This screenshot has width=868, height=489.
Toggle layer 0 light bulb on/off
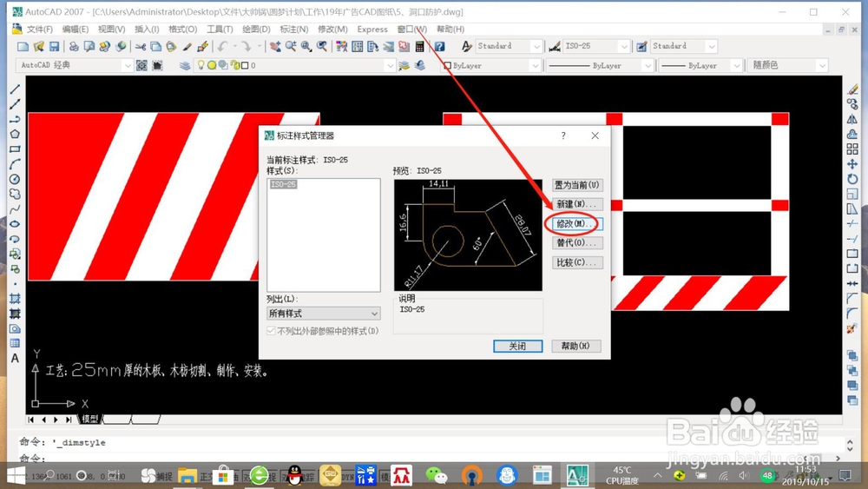201,65
